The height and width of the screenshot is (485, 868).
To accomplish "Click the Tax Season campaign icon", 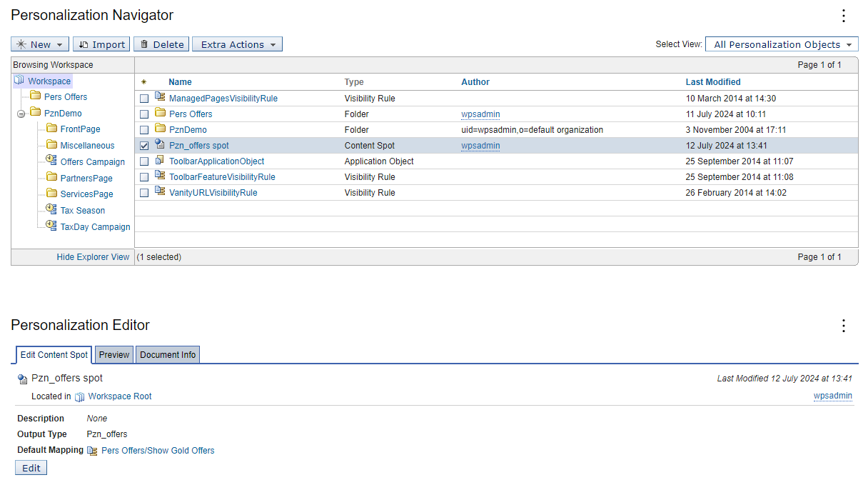I will tap(51, 209).
